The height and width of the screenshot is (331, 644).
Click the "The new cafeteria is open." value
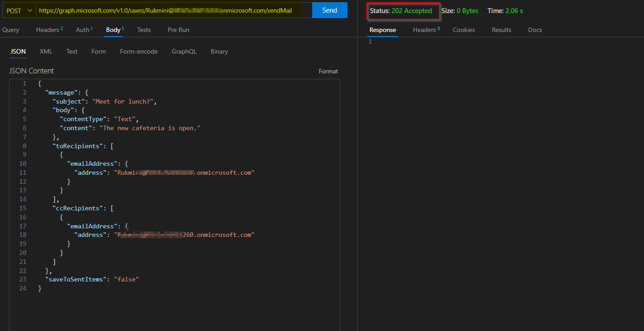pos(150,128)
